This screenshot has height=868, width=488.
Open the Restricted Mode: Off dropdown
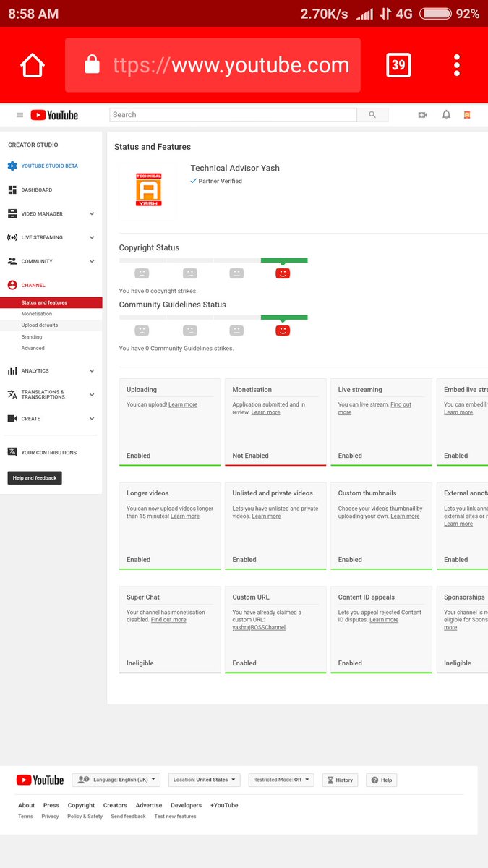(x=281, y=780)
